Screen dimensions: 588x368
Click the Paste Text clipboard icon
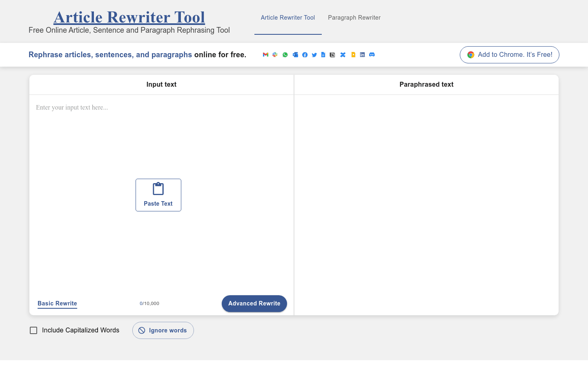coord(158,188)
